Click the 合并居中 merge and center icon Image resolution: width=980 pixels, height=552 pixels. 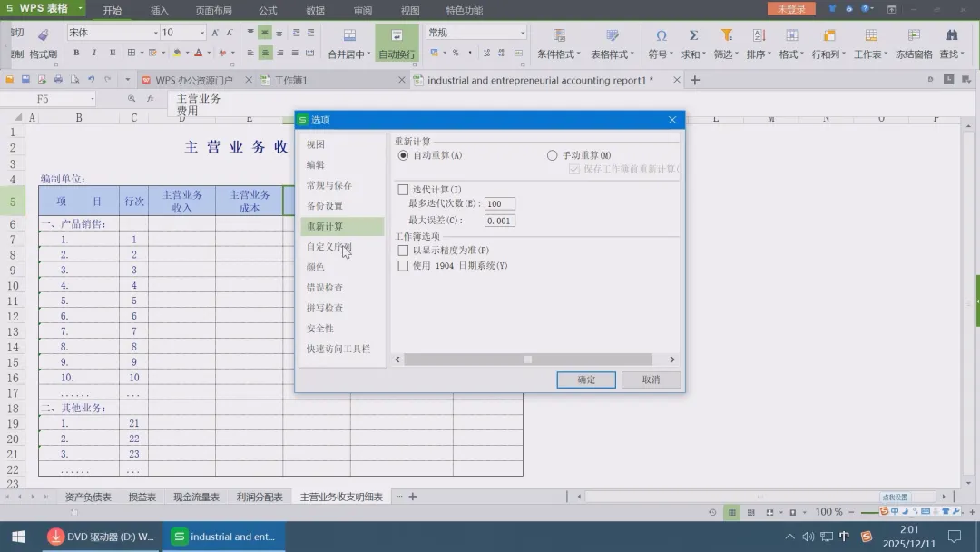coord(349,35)
